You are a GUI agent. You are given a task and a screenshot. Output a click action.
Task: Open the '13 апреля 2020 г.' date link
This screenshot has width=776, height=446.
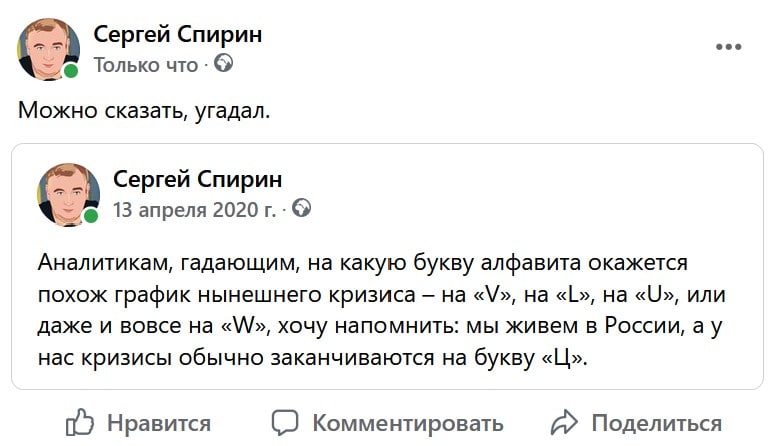pyautogui.click(x=196, y=210)
